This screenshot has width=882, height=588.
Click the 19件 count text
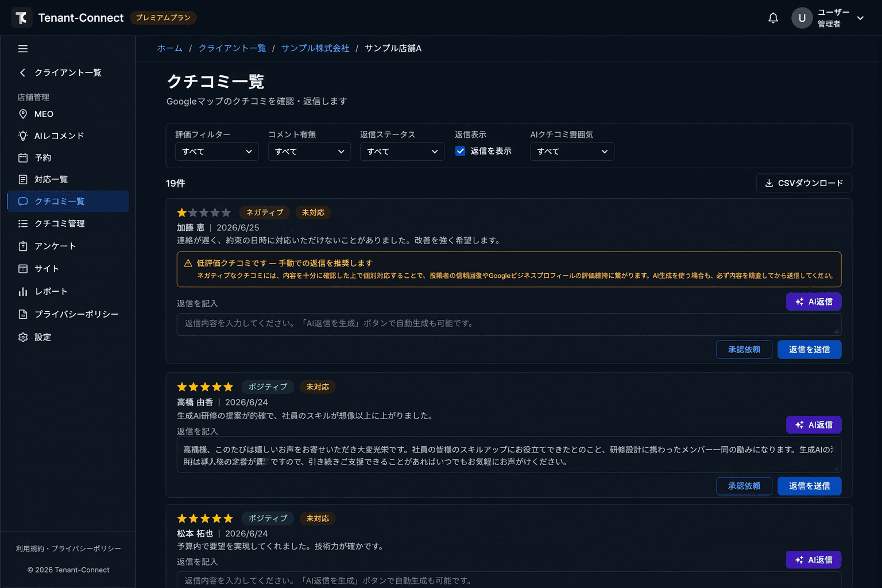pos(175,183)
